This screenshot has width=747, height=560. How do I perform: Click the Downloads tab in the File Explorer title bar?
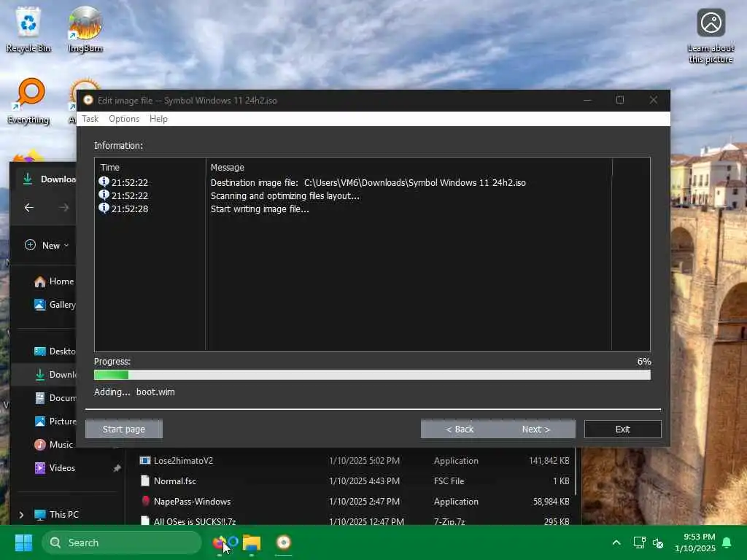click(x=47, y=179)
